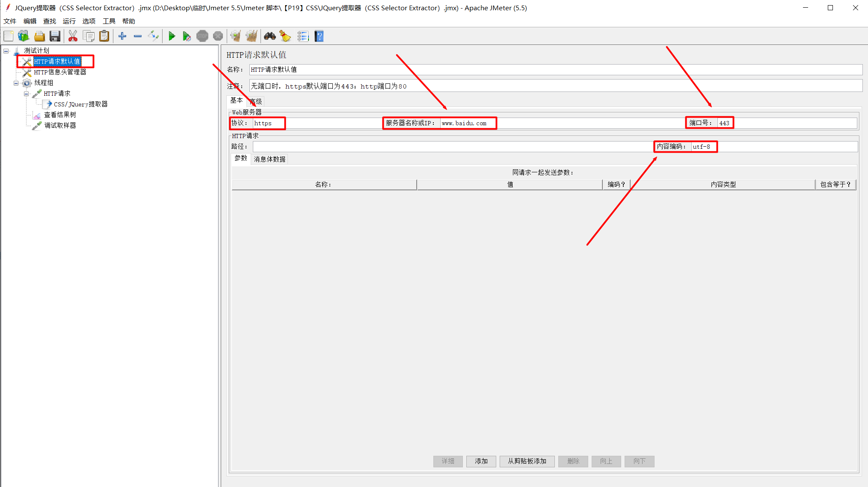Click the 从剪贴板添加 button
Viewport: 868px width, 487px height.
click(x=527, y=461)
